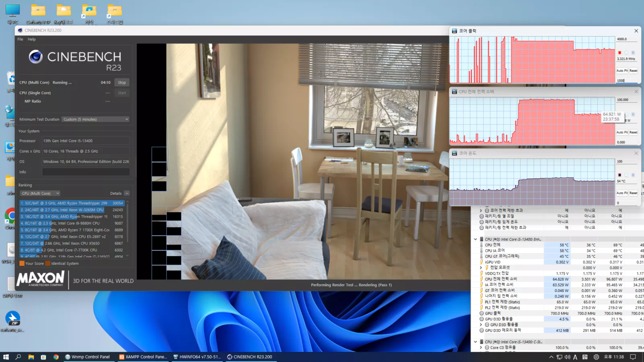Click Auto Fit in 코어 클럭 graph

pyautogui.click(x=622, y=71)
